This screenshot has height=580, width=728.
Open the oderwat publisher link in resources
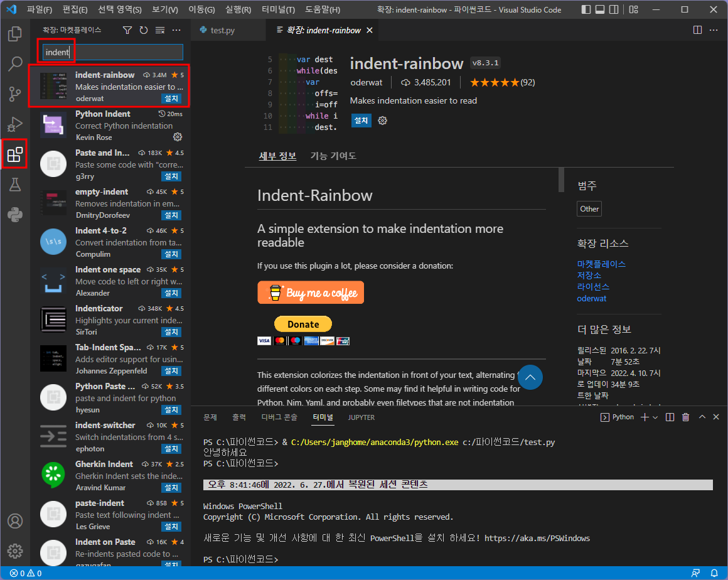coord(591,299)
